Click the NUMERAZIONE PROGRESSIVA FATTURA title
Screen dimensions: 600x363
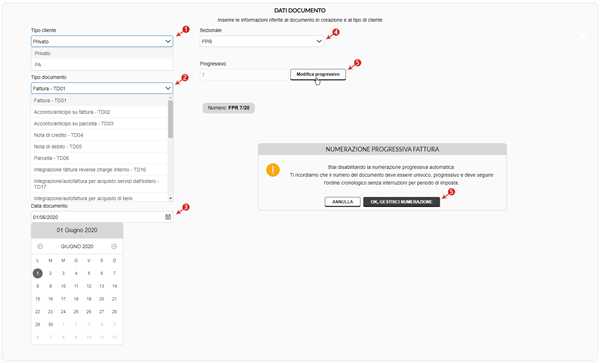[x=382, y=149]
